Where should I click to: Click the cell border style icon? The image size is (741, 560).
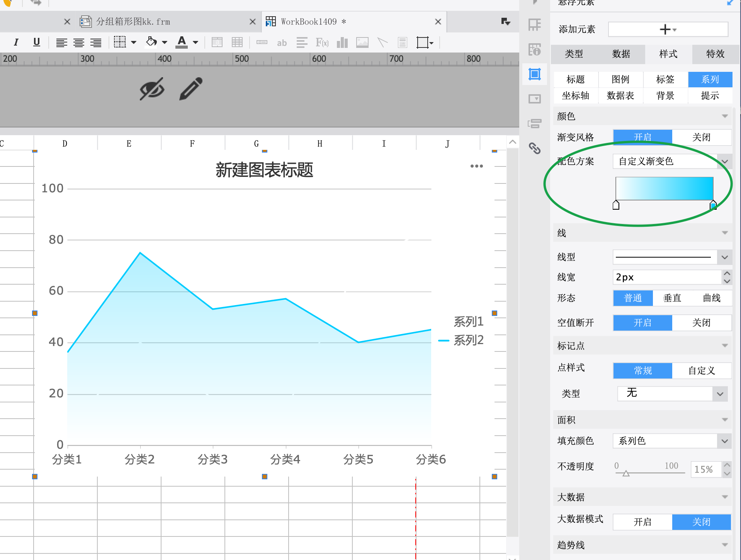point(120,42)
